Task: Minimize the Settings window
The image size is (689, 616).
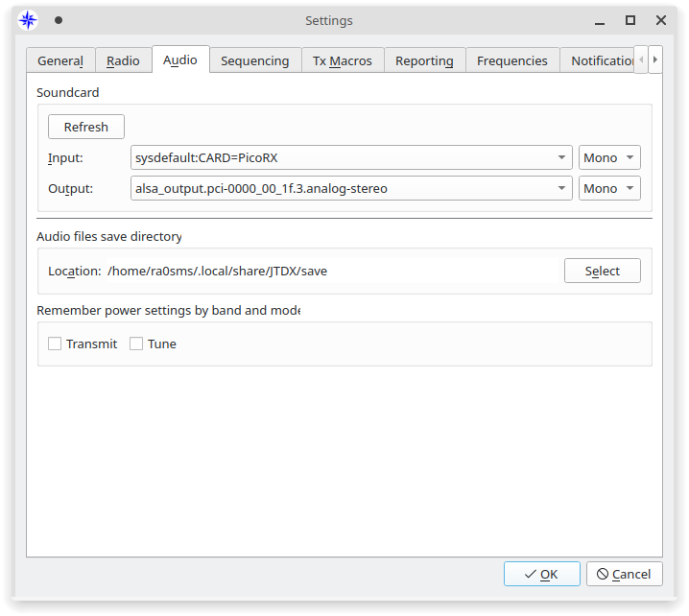Action: click(x=600, y=20)
